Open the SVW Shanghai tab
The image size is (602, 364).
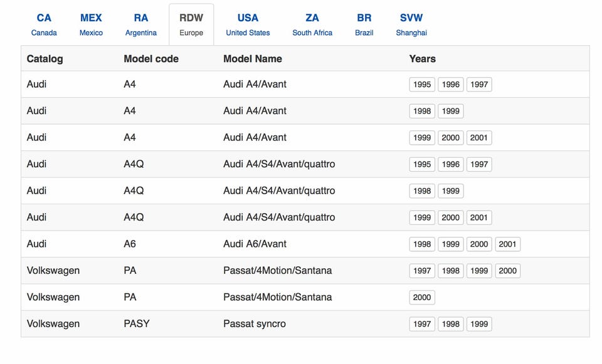[411, 24]
